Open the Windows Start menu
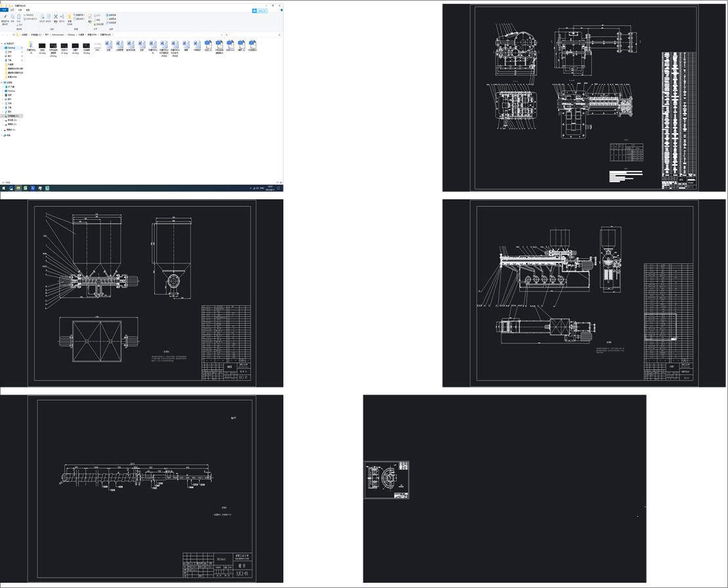 [x=3, y=188]
